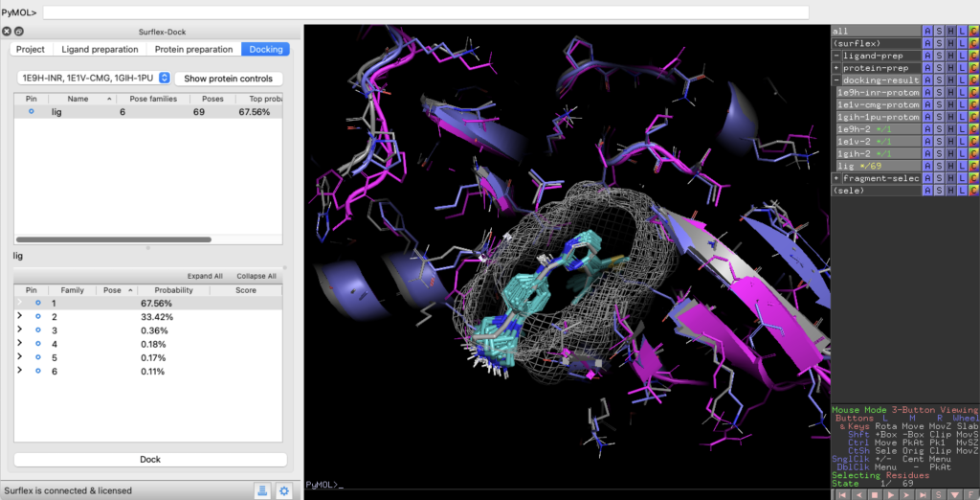980x500 pixels.
Task: Open the color menu for the lig object
Action: pyautogui.click(x=973, y=166)
